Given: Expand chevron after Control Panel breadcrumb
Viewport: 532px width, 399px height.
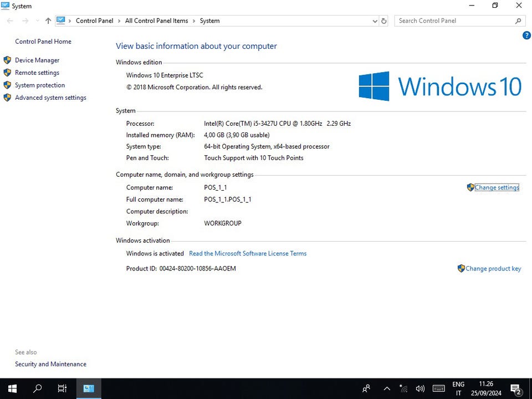Looking at the screenshot, I should point(119,21).
